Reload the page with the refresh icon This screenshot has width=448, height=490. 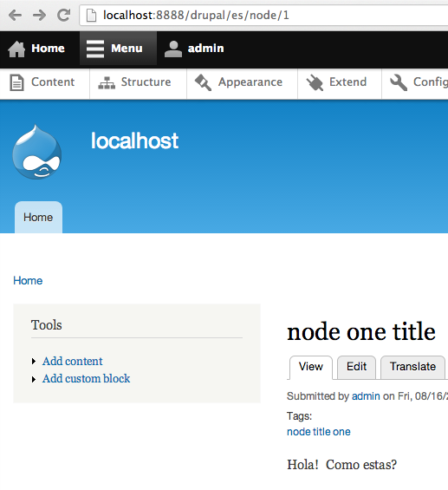pyautogui.click(x=63, y=15)
